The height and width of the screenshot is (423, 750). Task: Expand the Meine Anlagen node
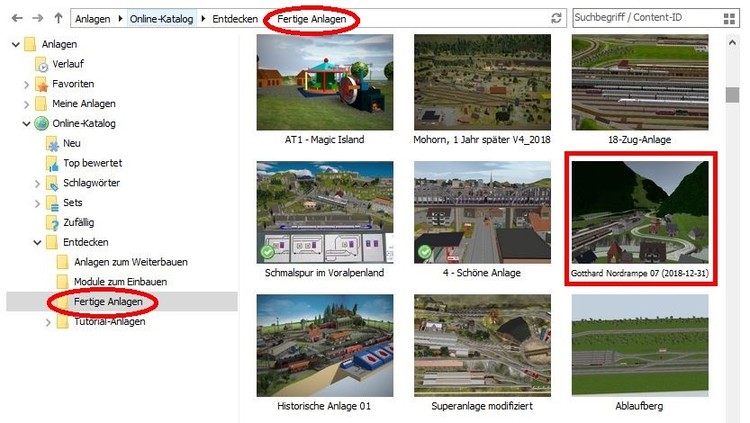26,104
